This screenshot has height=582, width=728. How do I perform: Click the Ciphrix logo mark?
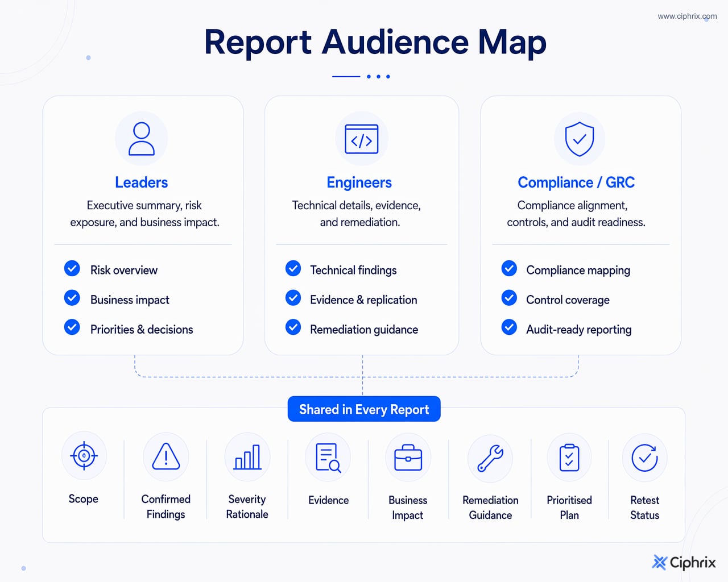(659, 562)
